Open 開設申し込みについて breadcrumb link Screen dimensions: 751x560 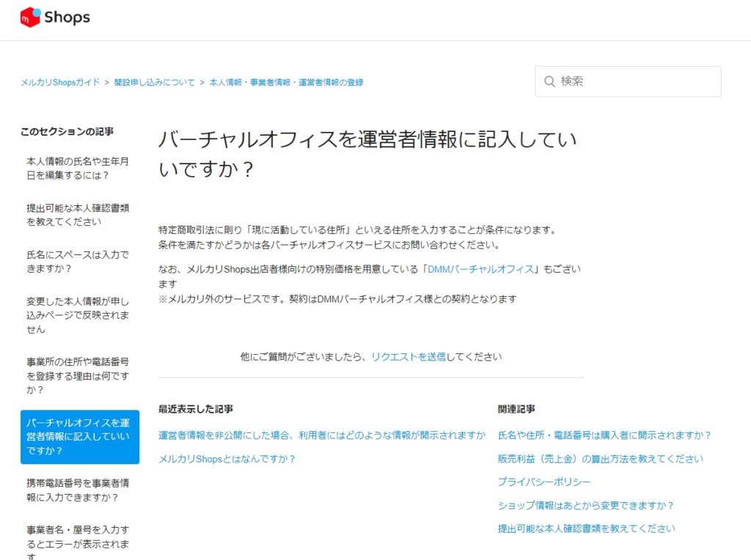(154, 82)
